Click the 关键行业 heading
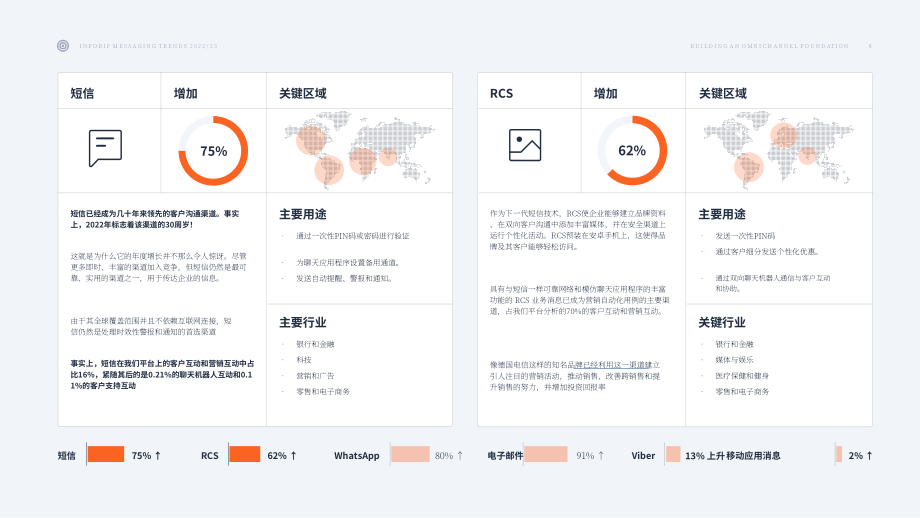The width and height of the screenshot is (920, 518). (722, 323)
